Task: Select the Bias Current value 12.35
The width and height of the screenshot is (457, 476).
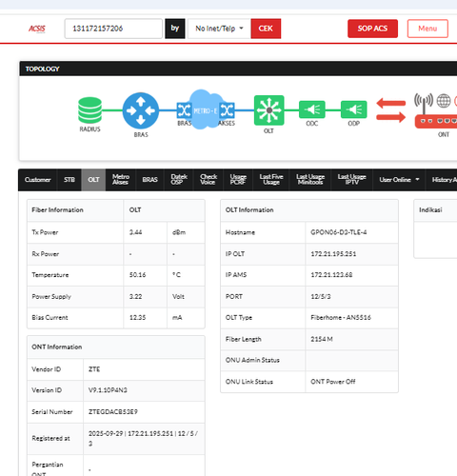Action: point(137,317)
